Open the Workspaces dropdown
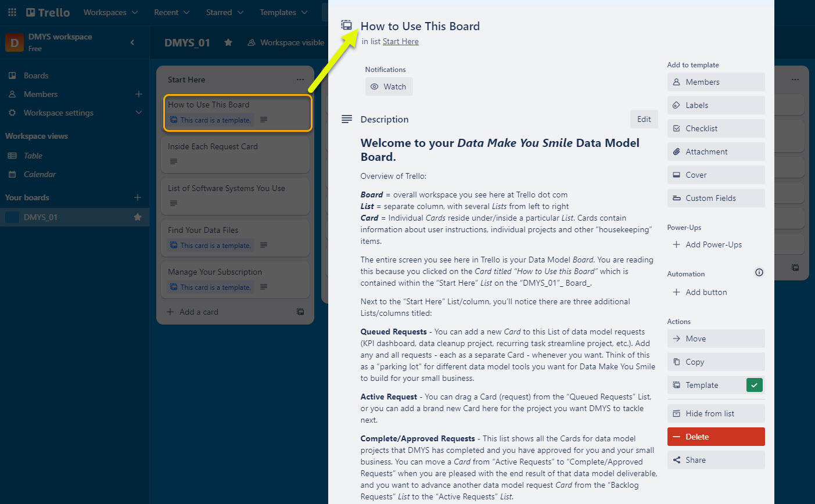Image resolution: width=815 pixels, height=504 pixels. (x=110, y=12)
